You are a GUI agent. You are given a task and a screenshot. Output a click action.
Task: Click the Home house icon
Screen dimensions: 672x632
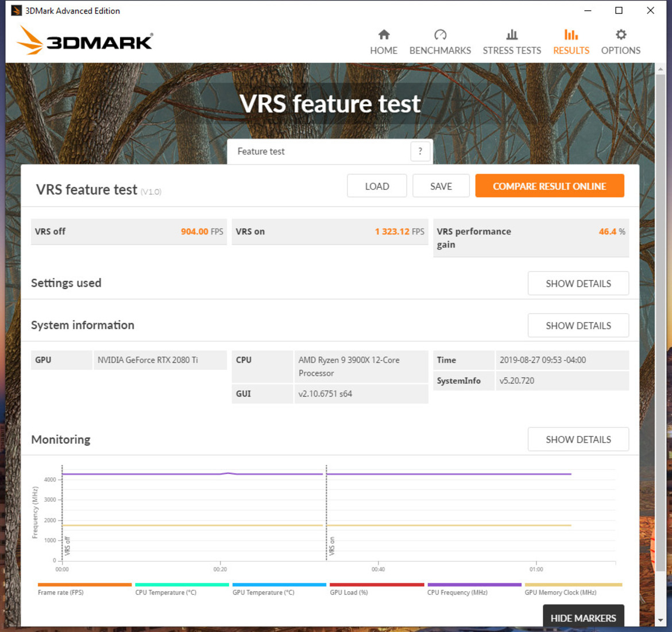tap(384, 34)
